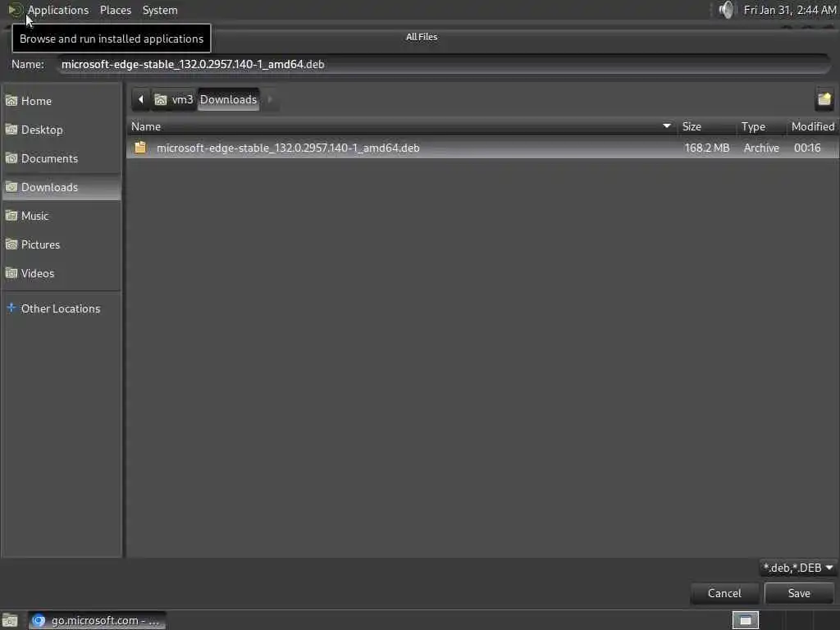
Task: Open Documents in the places sidebar
Action: pos(62,158)
